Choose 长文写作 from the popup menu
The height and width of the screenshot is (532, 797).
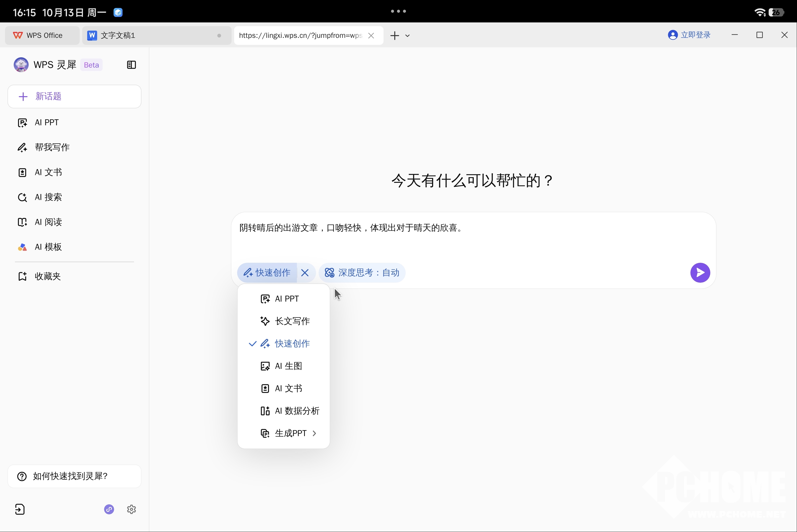click(292, 321)
